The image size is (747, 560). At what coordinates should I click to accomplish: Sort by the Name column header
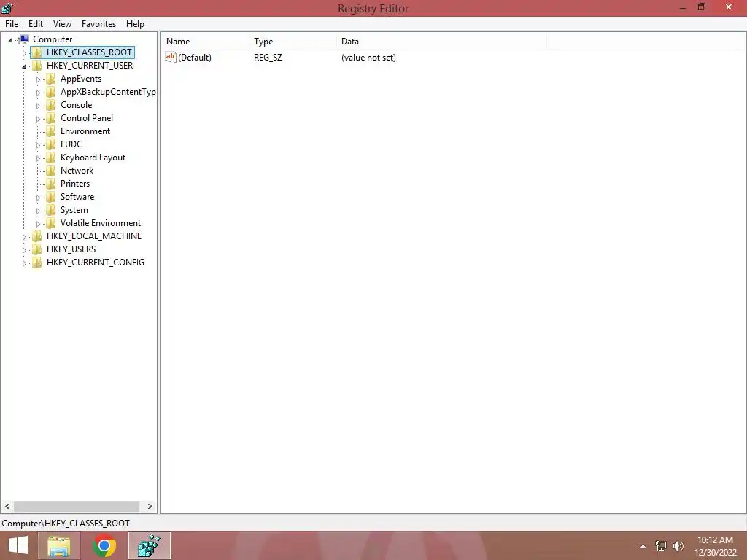click(205, 42)
